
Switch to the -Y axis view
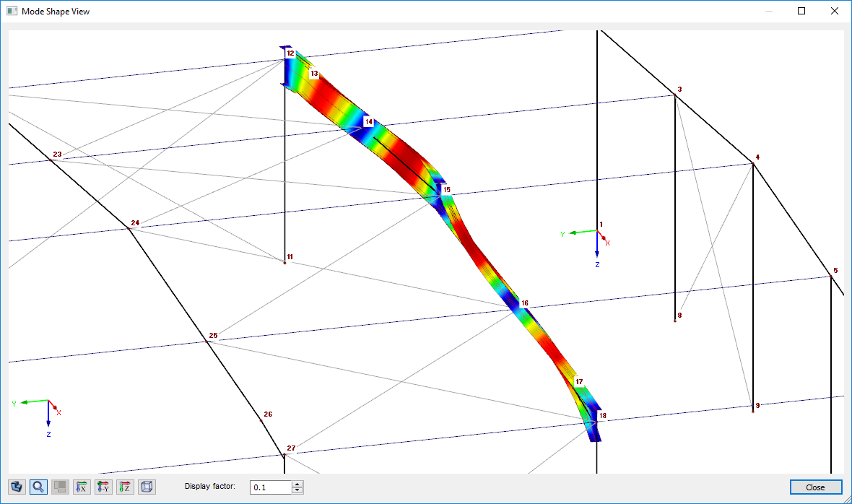(x=103, y=487)
